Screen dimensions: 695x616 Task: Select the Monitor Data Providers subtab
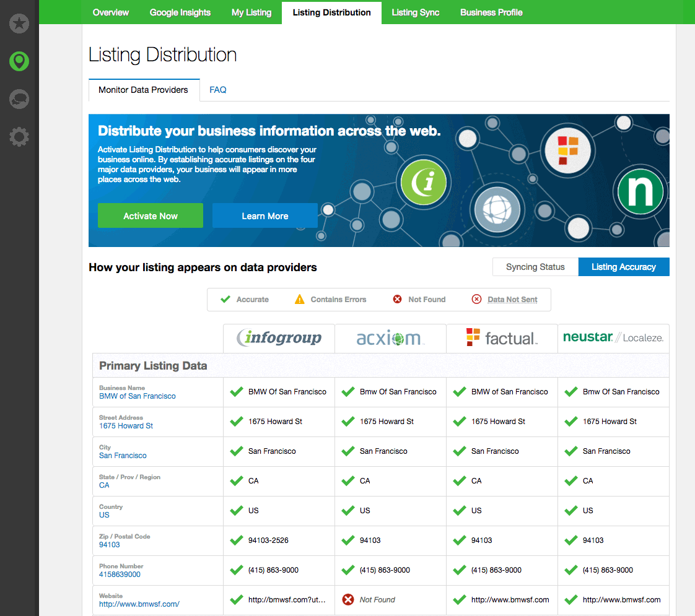[x=144, y=90]
